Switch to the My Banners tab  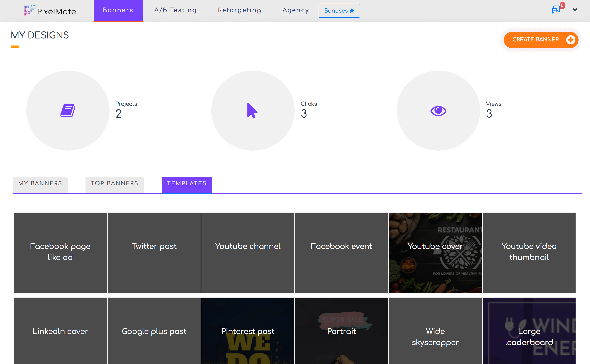40,183
